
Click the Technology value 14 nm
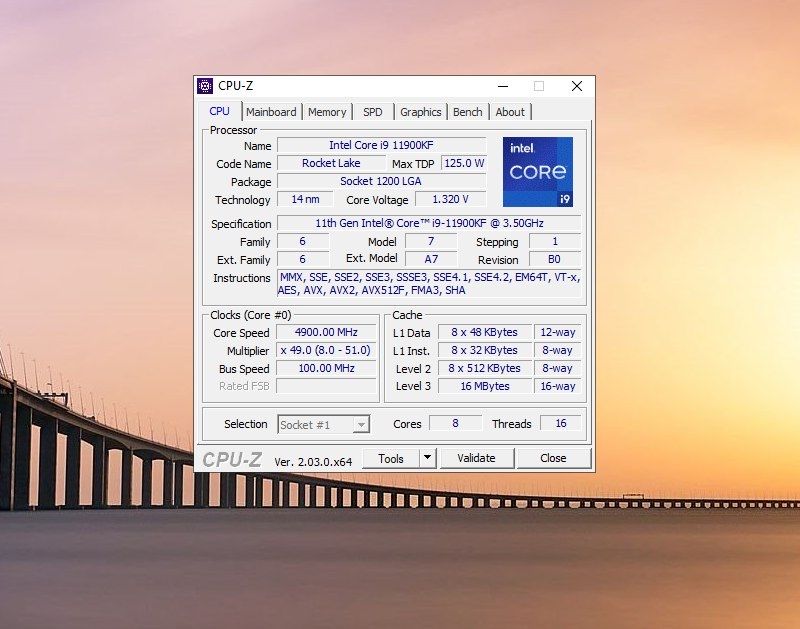(305, 199)
